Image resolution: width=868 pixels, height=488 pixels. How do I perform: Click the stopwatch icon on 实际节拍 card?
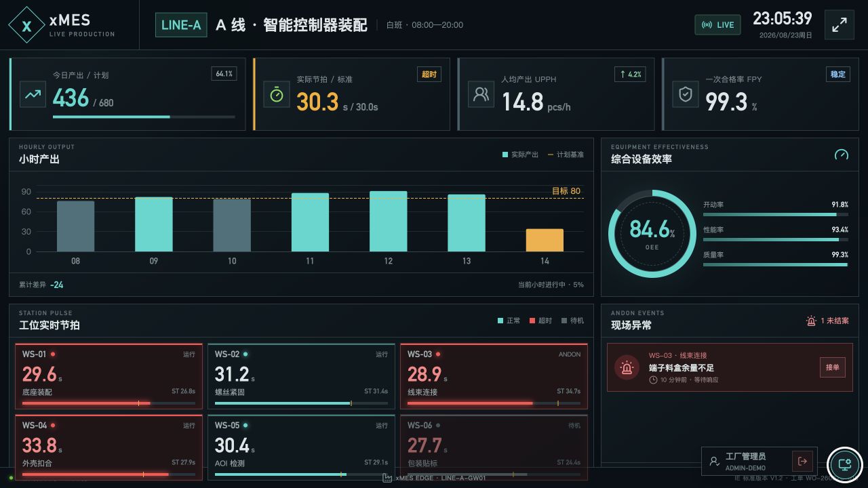click(277, 94)
